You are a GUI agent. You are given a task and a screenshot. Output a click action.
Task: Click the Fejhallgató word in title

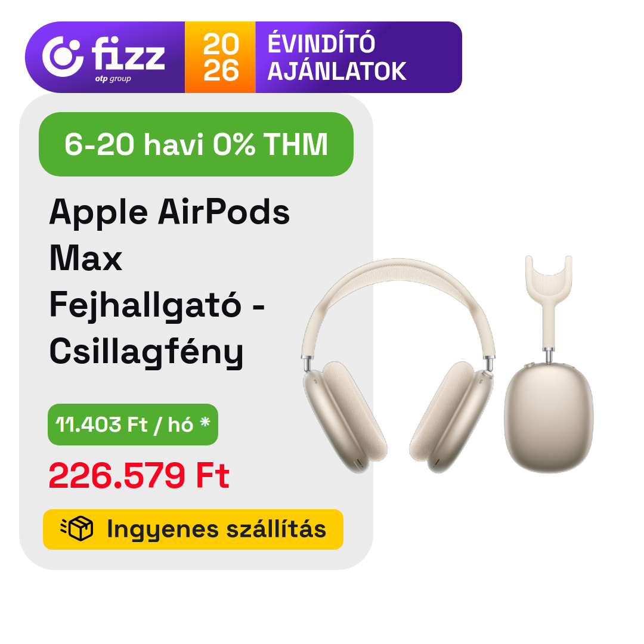click(145, 305)
